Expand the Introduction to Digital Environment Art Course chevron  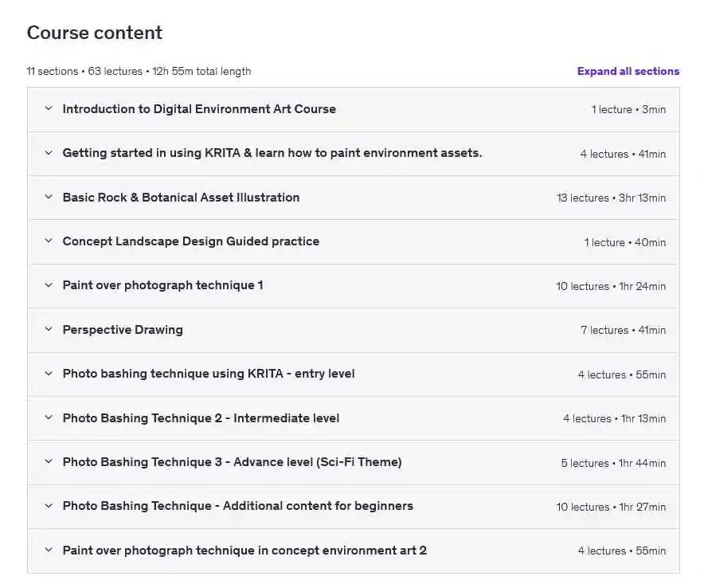click(x=49, y=108)
